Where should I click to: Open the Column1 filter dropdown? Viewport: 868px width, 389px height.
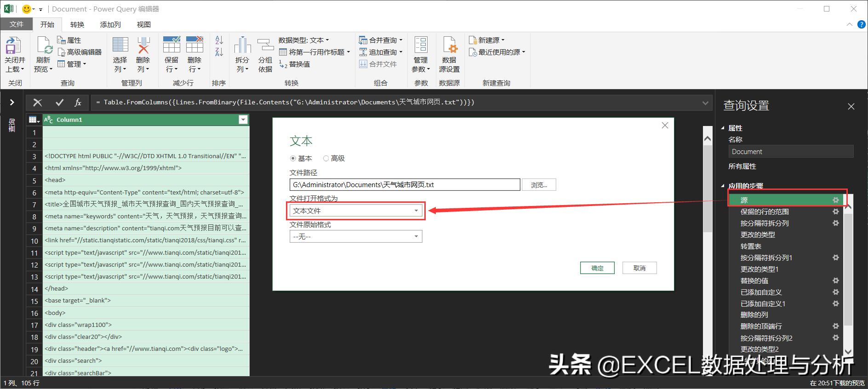pyautogui.click(x=243, y=120)
